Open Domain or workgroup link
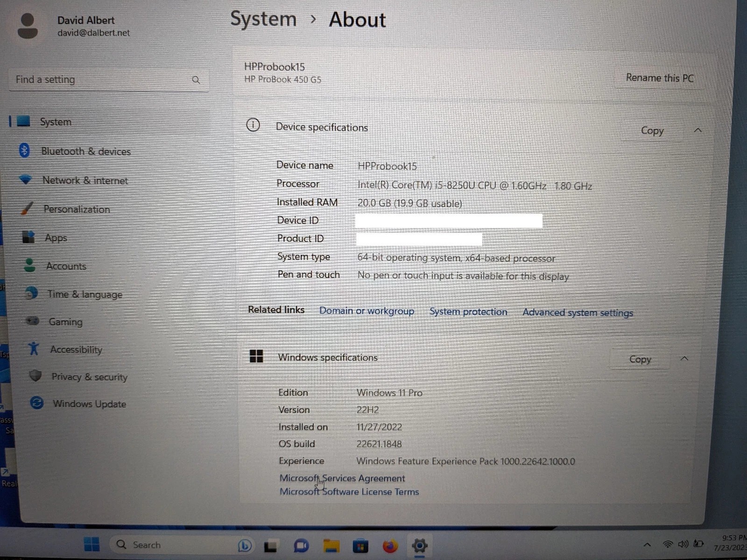 coord(366,311)
